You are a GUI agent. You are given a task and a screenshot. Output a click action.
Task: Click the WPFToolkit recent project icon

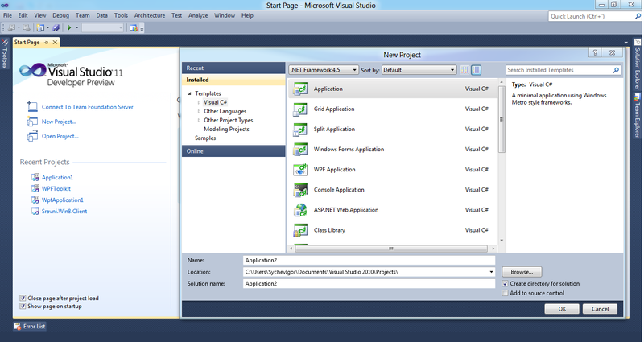pos(35,188)
